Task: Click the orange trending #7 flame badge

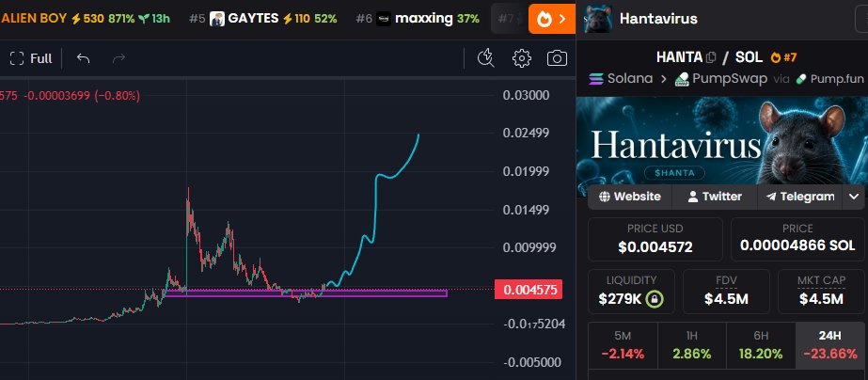Action: 784,57
